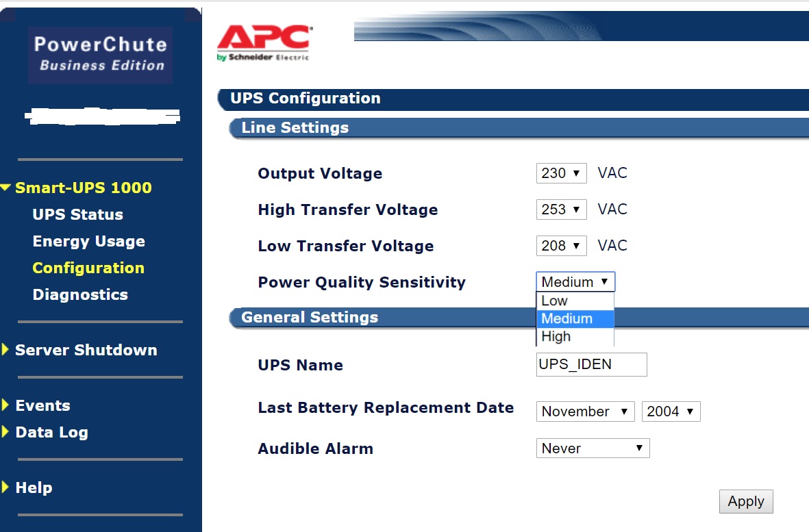
Task: Expand the Help section
Action: point(5,487)
